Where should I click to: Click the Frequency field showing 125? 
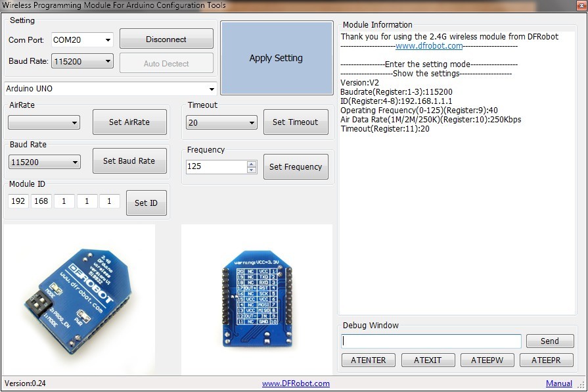click(216, 166)
